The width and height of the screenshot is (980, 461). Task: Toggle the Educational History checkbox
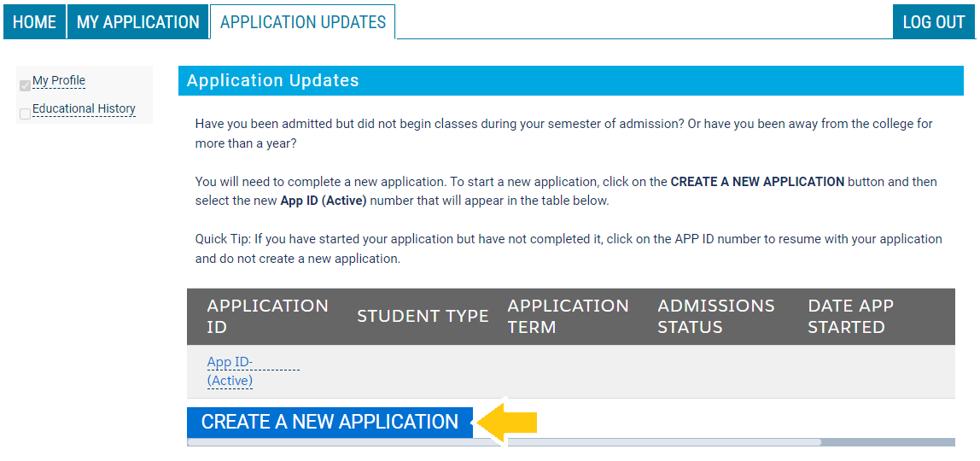point(25,114)
